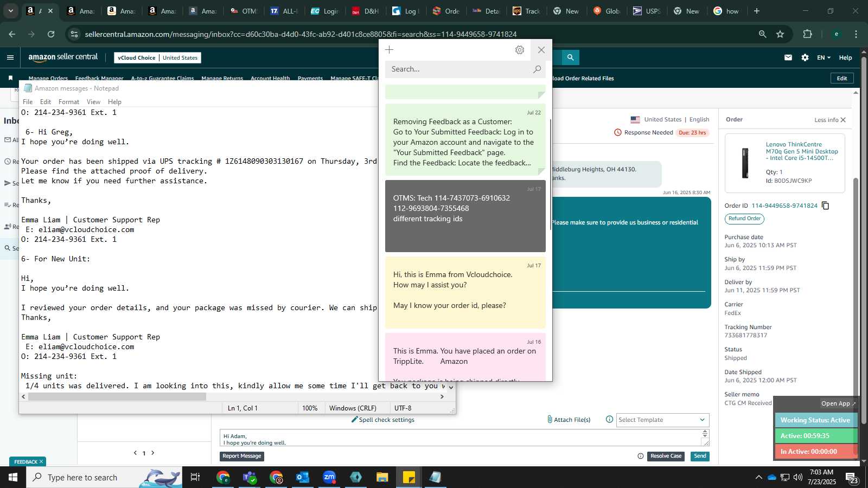
Task: Open Notepad View menu
Action: [x=94, y=102]
